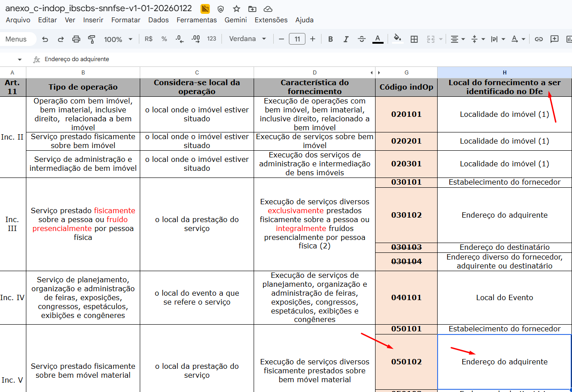
Task: Add a comment from the toolbar
Action: point(555,39)
